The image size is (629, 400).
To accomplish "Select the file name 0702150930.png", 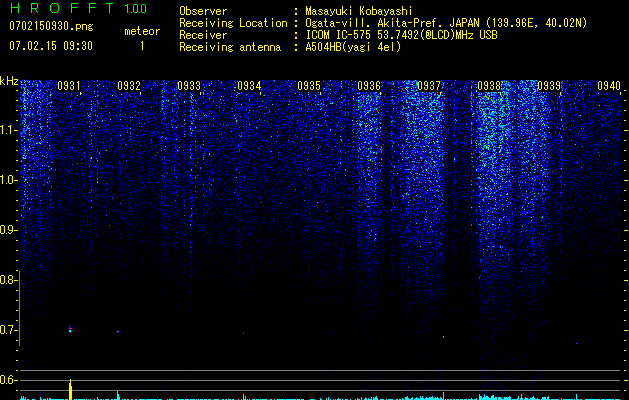I will click(x=51, y=26).
